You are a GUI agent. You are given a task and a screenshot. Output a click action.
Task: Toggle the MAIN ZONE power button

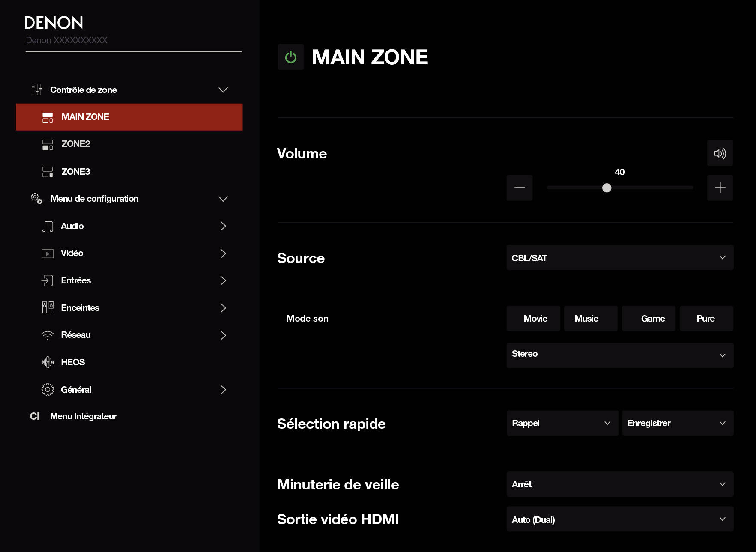click(290, 57)
